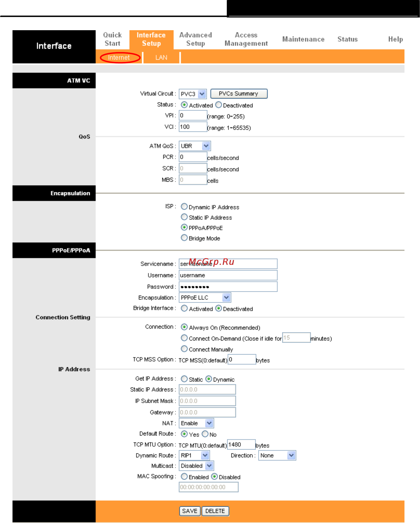
Task: Go to Access Management tab
Action: (x=246, y=39)
